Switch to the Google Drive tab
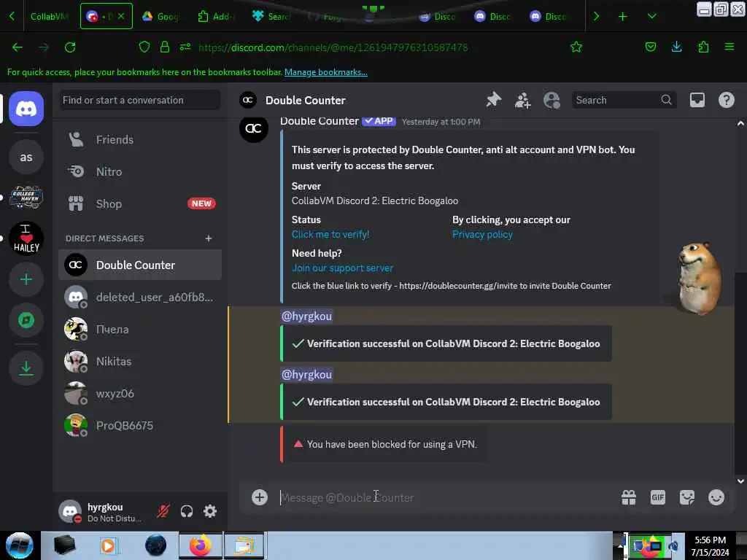 click(160, 17)
